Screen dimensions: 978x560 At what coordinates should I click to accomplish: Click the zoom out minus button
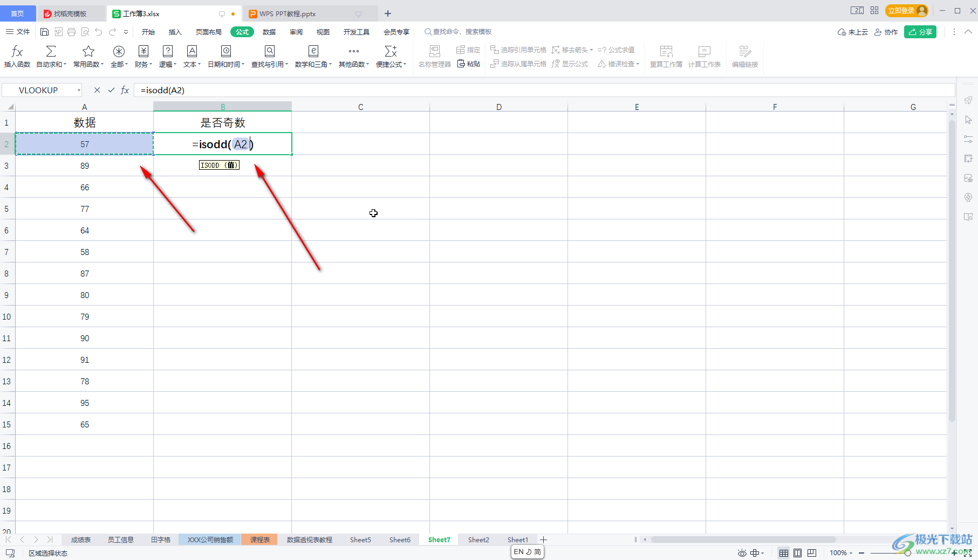[861, 553]
